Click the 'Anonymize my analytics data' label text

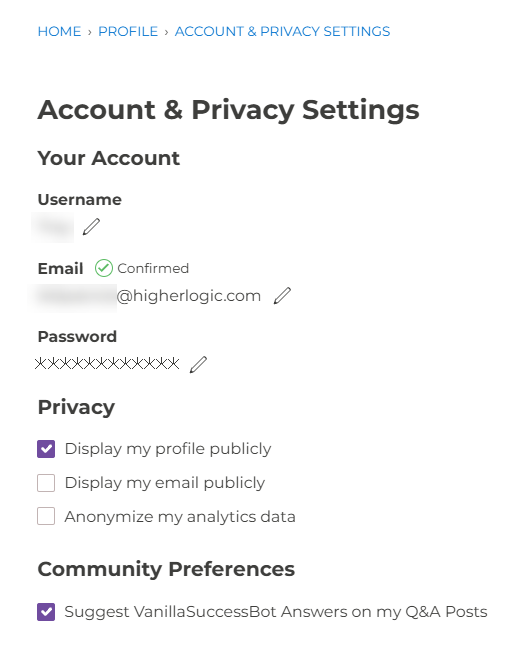pos(180,517)
